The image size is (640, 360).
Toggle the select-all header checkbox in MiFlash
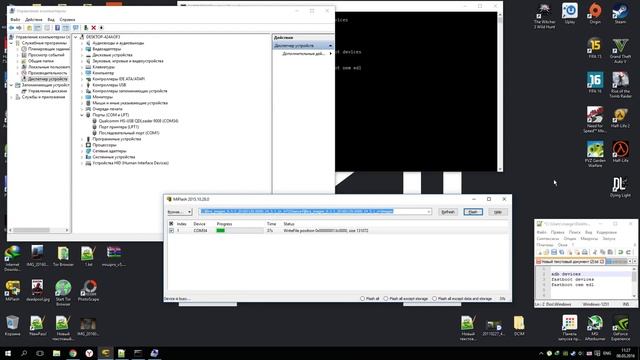(x=171, y=224)
